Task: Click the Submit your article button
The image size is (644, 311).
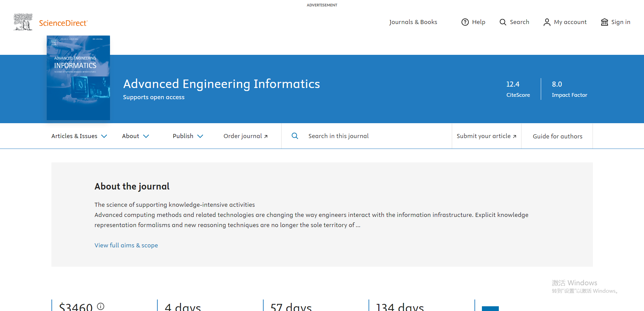Action: pyautogui.click(x=486, y=136)
